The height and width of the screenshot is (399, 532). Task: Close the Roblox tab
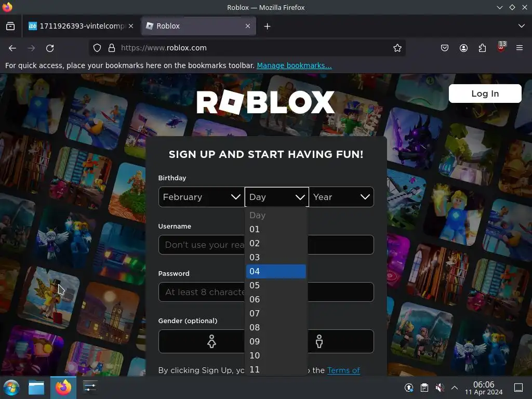tap(248, 26)
